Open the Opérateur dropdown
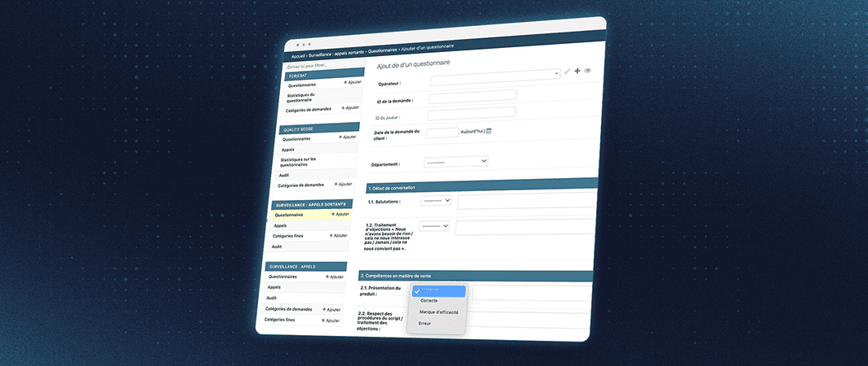This screenshot has height=366, width=868. (x=495, y=75)
